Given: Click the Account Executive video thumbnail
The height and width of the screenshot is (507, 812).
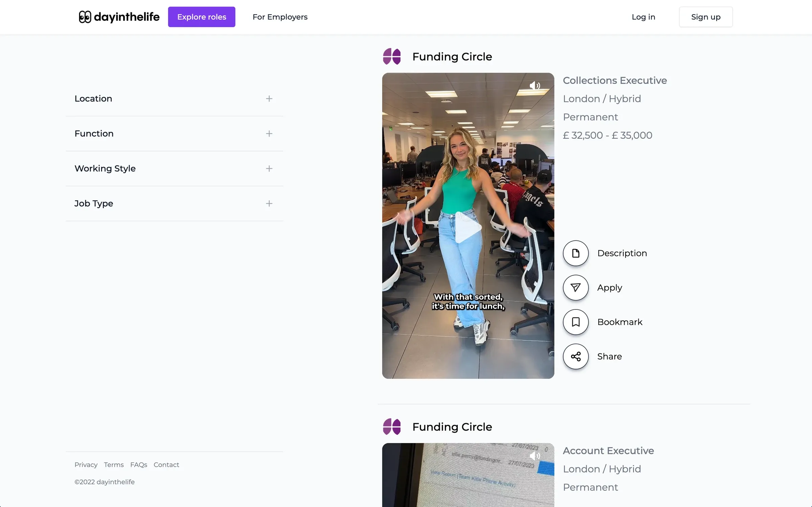Looking at the screenshot, I should [468, 475].
